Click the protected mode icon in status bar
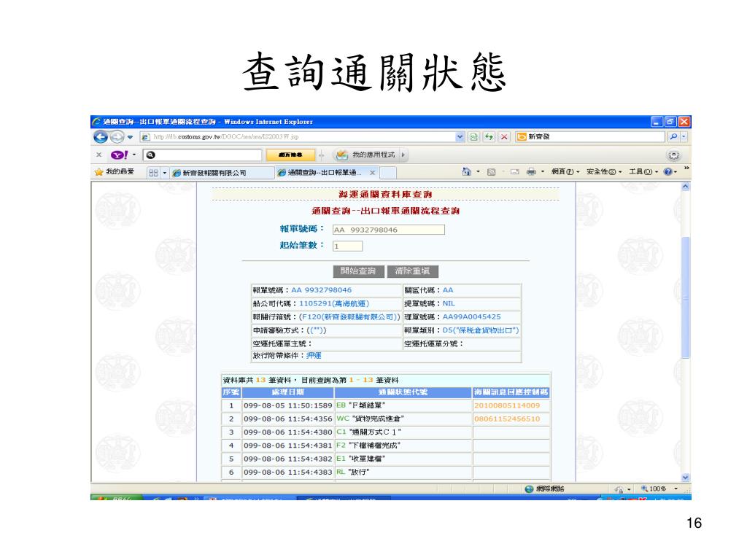The height and width of the screenshot is (560, 747). pos(619,489)
